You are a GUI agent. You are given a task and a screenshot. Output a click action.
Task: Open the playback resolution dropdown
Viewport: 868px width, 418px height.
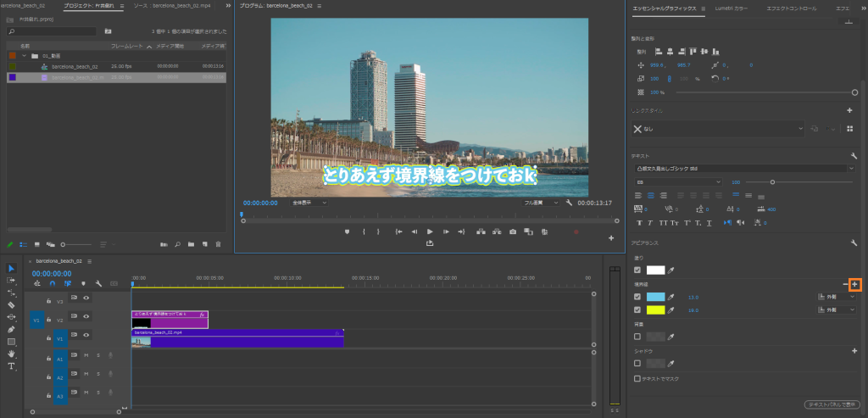541,203
